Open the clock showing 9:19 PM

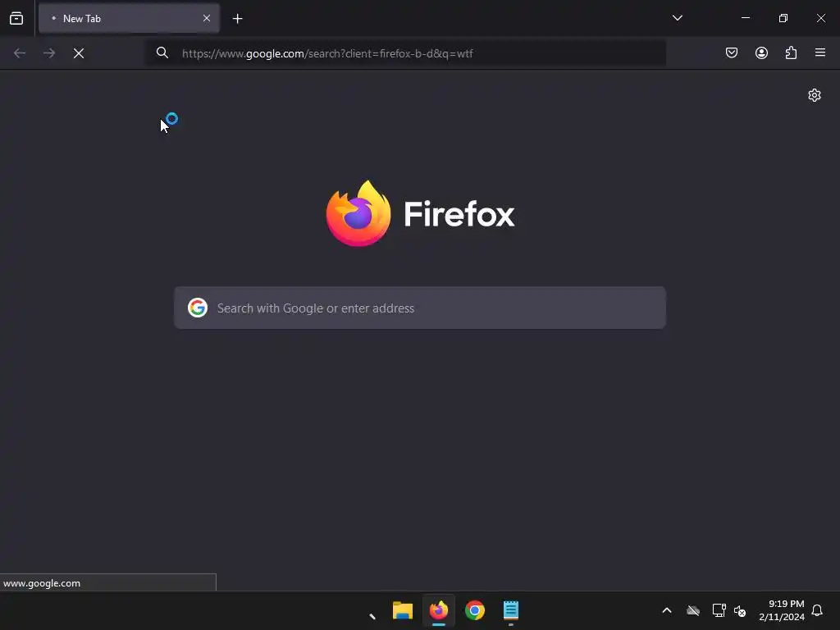click(782, 610)
